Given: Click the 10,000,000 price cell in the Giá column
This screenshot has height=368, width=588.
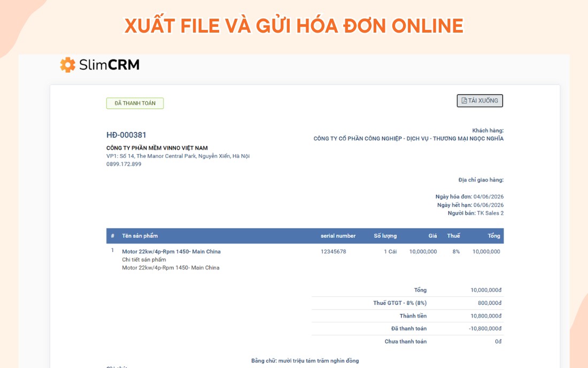Looking at the screenshot, I should tap(423, 251).
